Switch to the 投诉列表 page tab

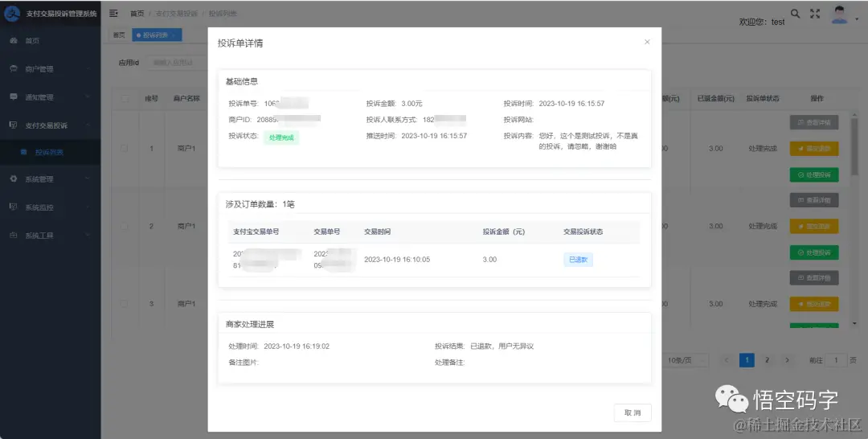click(x=157, y=35)
